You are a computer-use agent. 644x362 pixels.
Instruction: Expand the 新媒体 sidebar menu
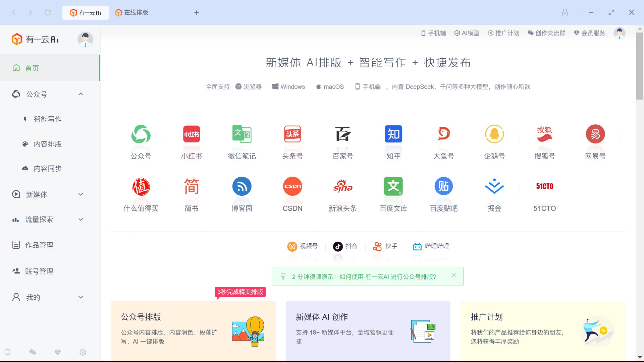pos(80,194)
